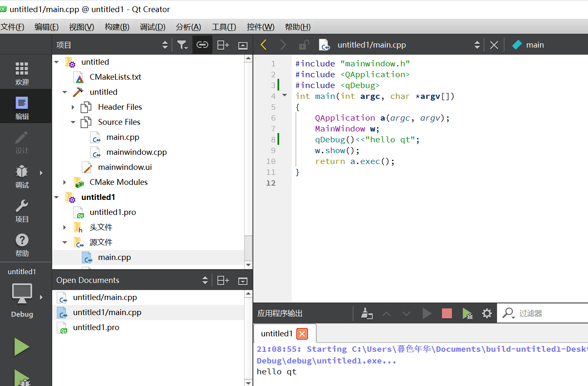Image resolution: width=588 pixels, height=386 pixels.
Task: Collapse the untitled1 project node
Action: coord(56,197)
